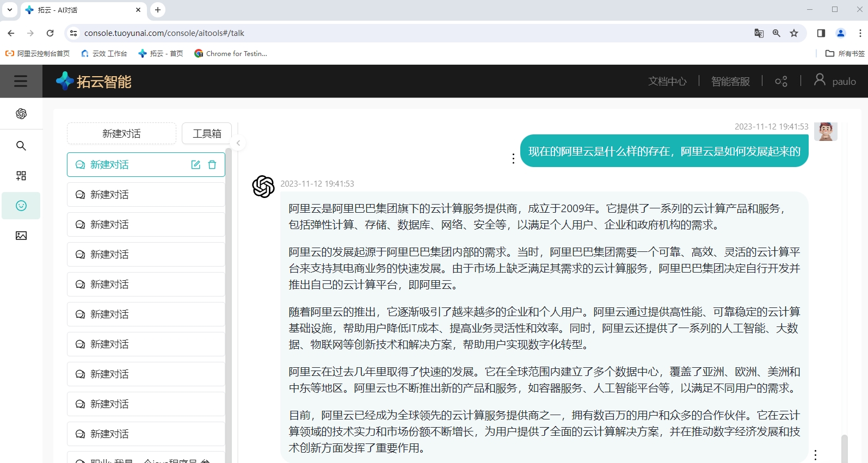Open Chrome three-dot menu
The image size is (868, 463).
coord(860,33)
